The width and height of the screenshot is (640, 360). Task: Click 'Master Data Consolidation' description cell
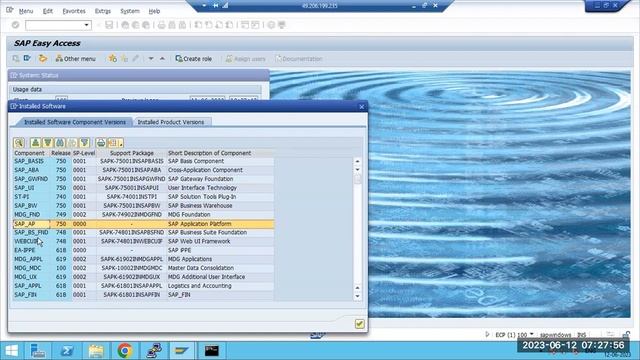[x=220, y=268]
